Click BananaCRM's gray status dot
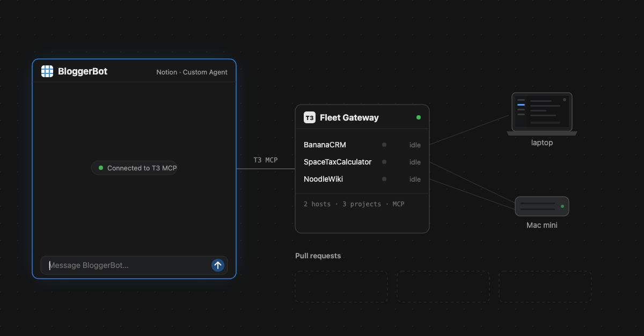 tap(384, 145)
